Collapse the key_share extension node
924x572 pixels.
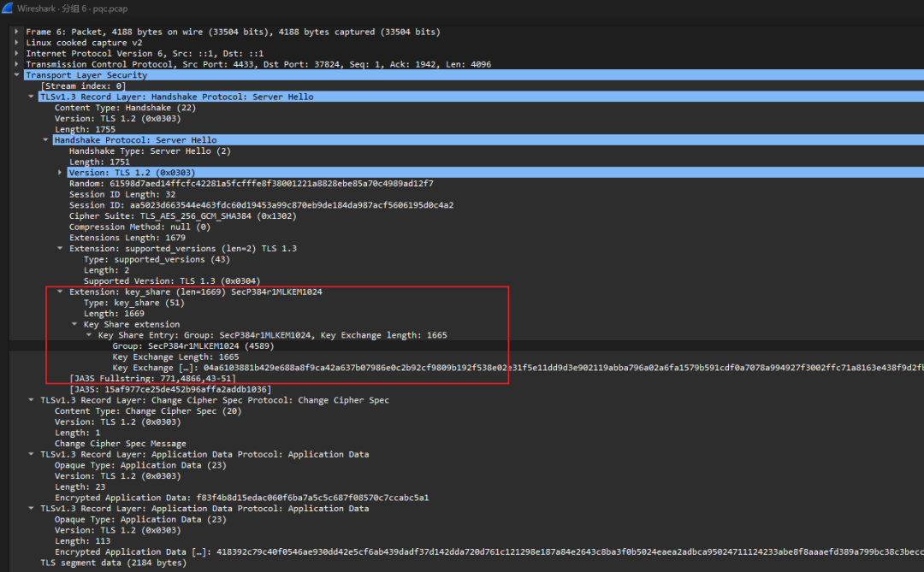coord(60,292)
